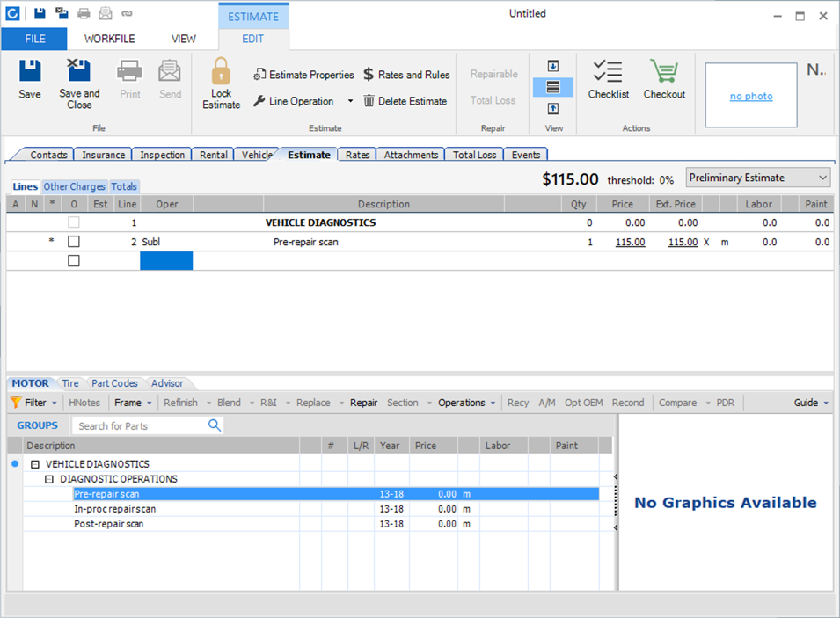This screenshot has width=840, height=618.
Task: Click the Delete Estimate trash icon
Action: coord(369,101)
